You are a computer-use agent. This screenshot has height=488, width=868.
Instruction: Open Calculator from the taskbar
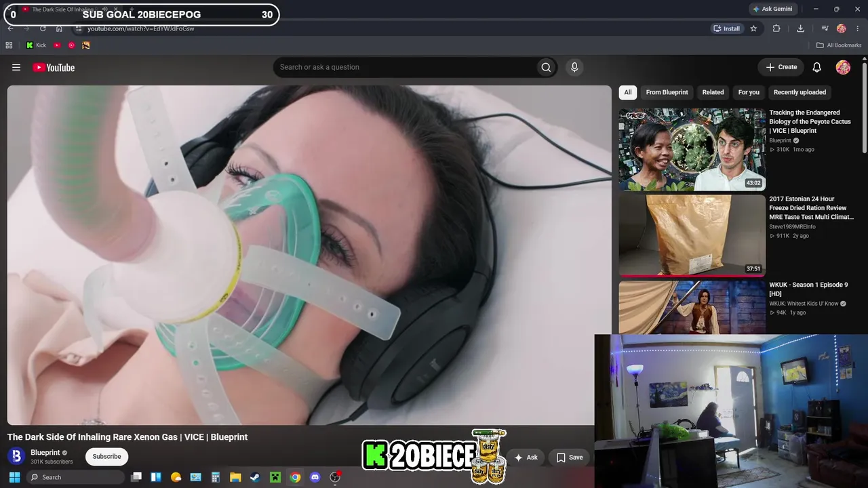pos(216,477)
